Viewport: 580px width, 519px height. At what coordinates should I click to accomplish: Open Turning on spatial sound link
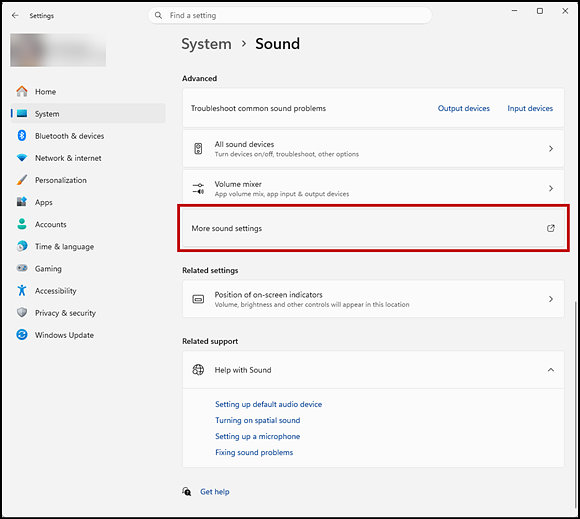[x=257, y=420]
